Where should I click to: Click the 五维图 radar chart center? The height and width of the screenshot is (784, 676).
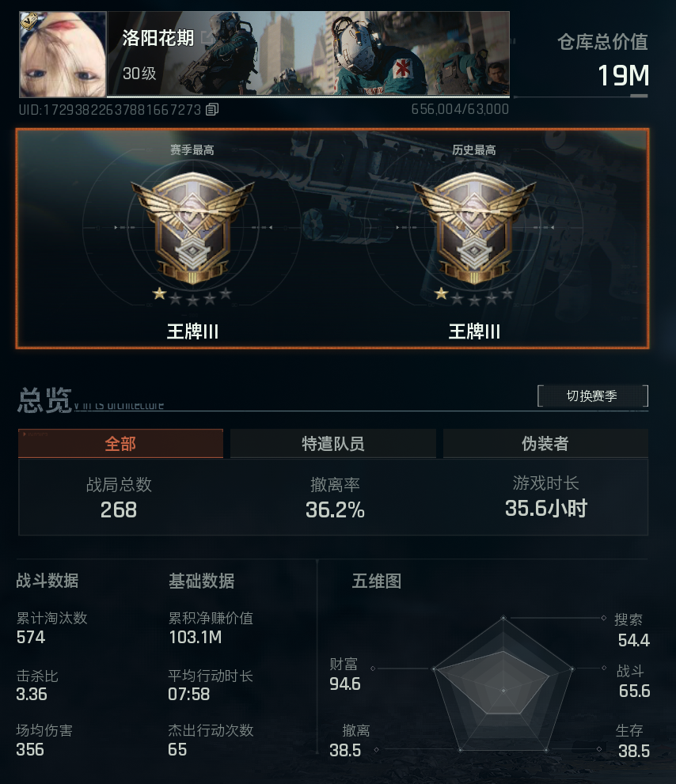(x=503, y=691)
